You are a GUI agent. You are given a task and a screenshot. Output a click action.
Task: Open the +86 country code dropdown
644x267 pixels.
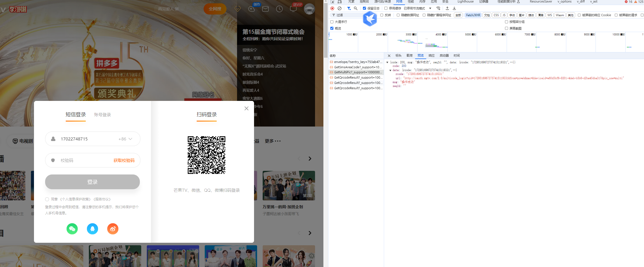point(125,139)
